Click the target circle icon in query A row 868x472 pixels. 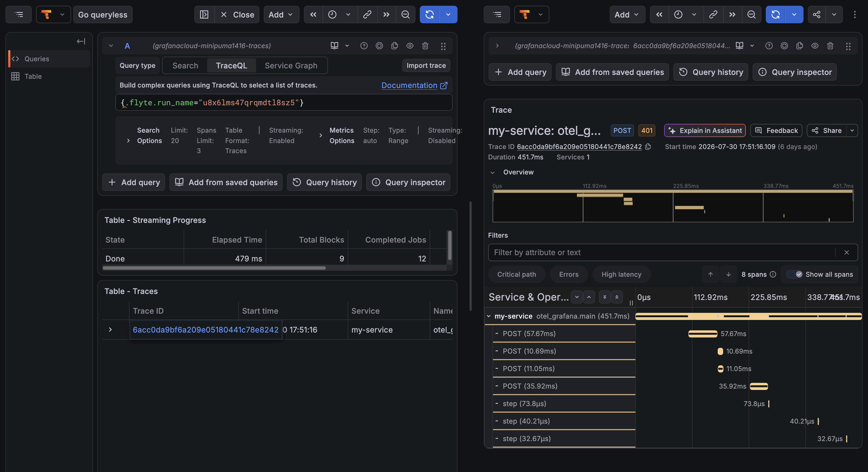379,45
